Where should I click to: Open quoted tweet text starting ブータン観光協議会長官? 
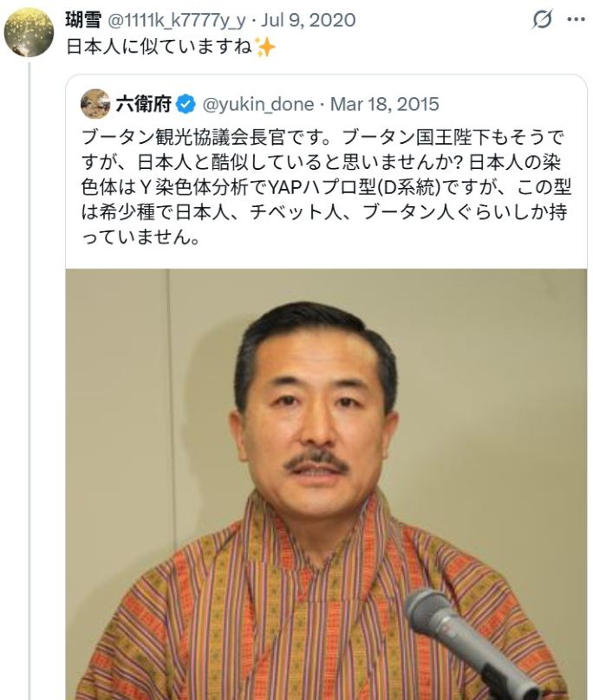click(x=327, y=186)
